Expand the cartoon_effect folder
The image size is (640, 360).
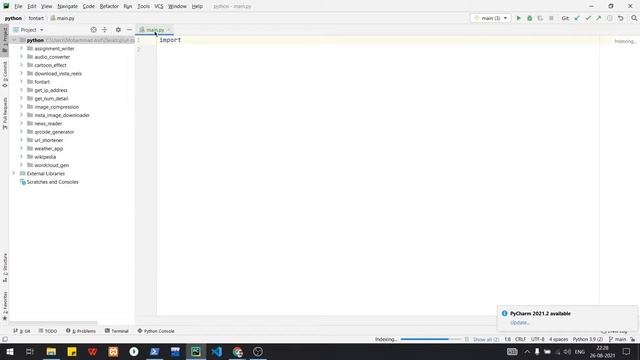(x=21, y=65)
